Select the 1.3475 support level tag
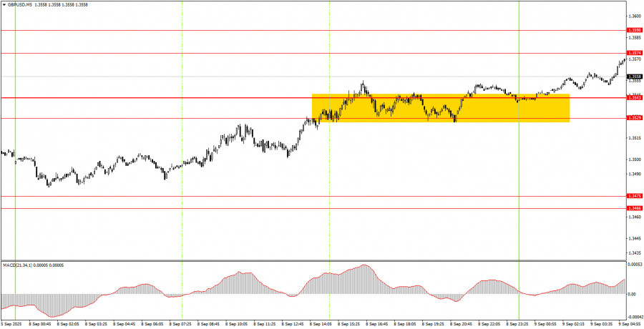Viewport: 644px width, 329px height. pyautogui.click(x=634, y=195)
